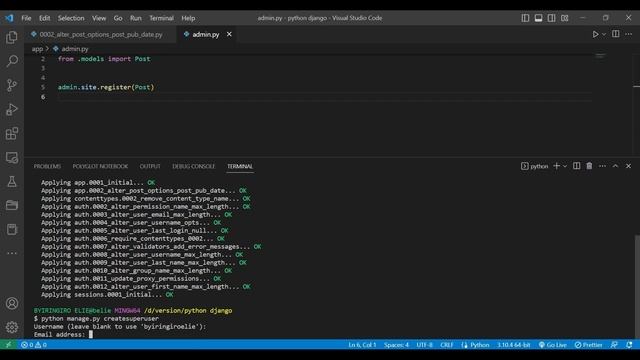
Task: Start Go Live server
Action: point(552,345)
